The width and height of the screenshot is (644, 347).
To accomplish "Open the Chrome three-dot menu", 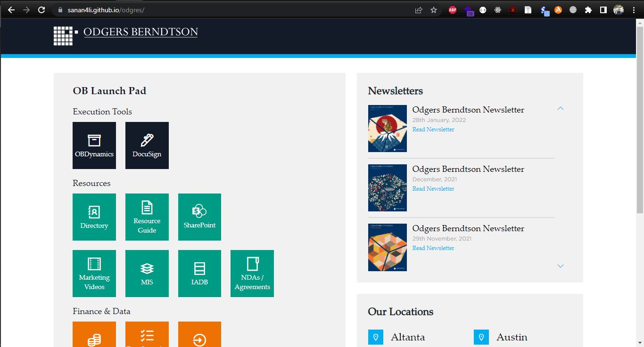I will pyautogui.click(x=634, y=10).
